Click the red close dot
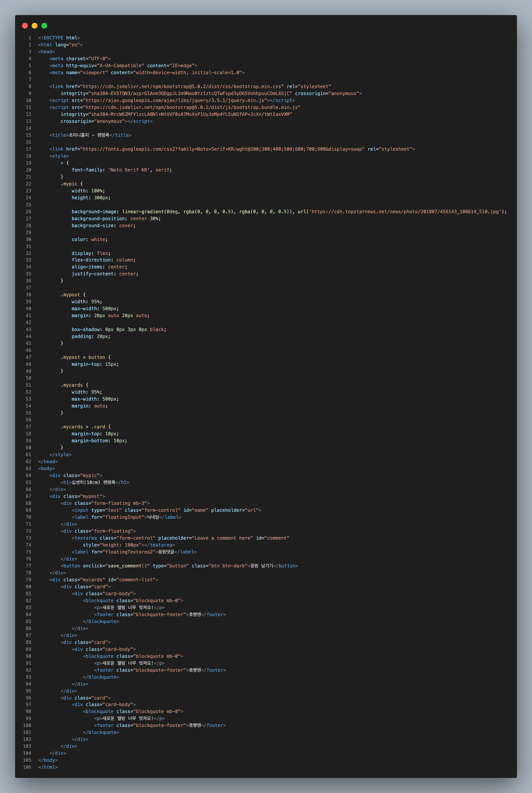 click(25, 26)
